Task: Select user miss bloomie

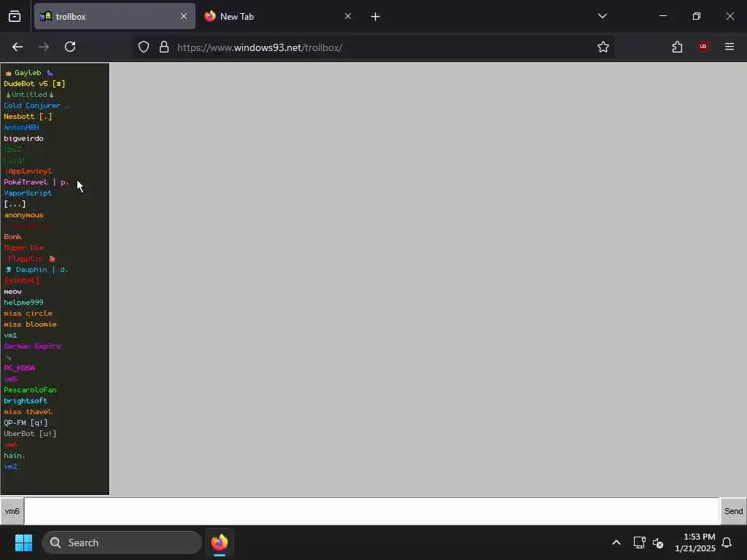Action: (30, 324)
